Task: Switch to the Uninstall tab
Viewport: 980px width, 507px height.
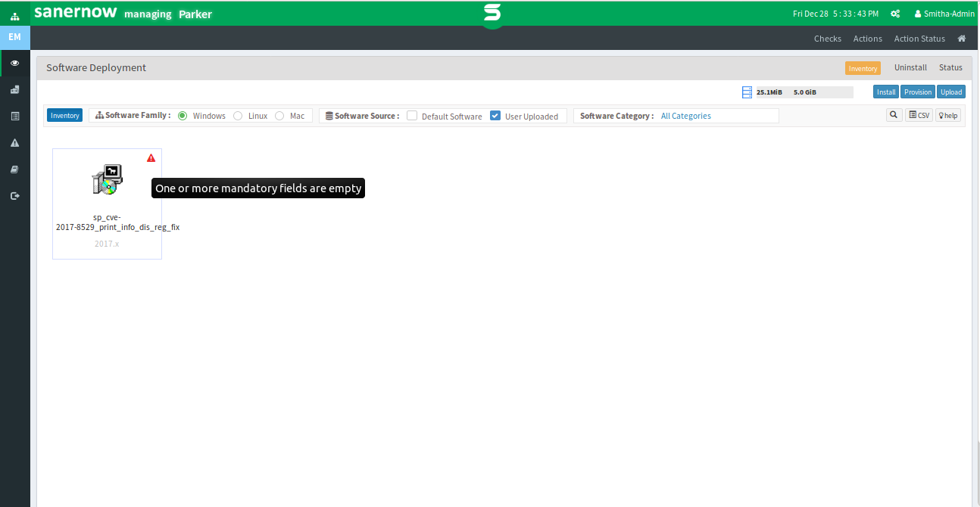Action: (x=910, y=67)
